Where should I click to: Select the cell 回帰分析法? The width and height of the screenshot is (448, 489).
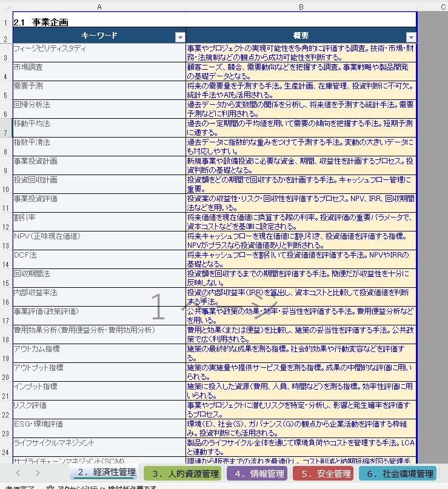[99, 109]
